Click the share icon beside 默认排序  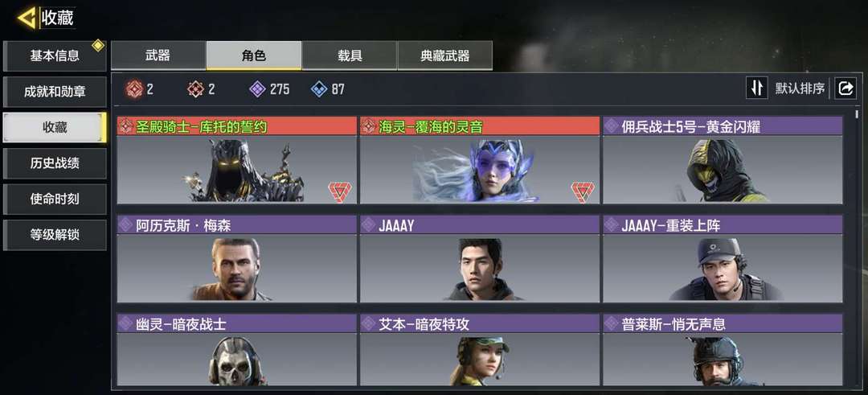coord(845,88)
